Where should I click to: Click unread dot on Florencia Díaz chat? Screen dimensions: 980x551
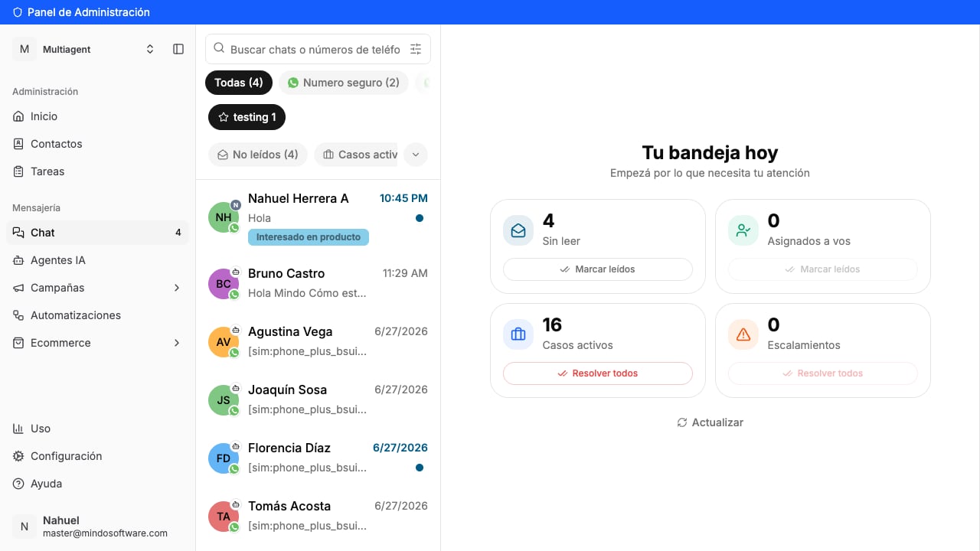point(420,468)
